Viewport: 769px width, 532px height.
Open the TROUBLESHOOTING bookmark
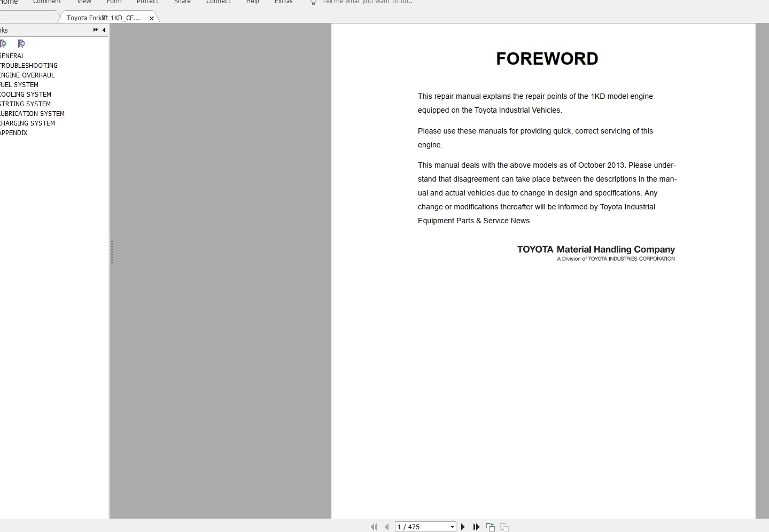[x=29, y=66]
